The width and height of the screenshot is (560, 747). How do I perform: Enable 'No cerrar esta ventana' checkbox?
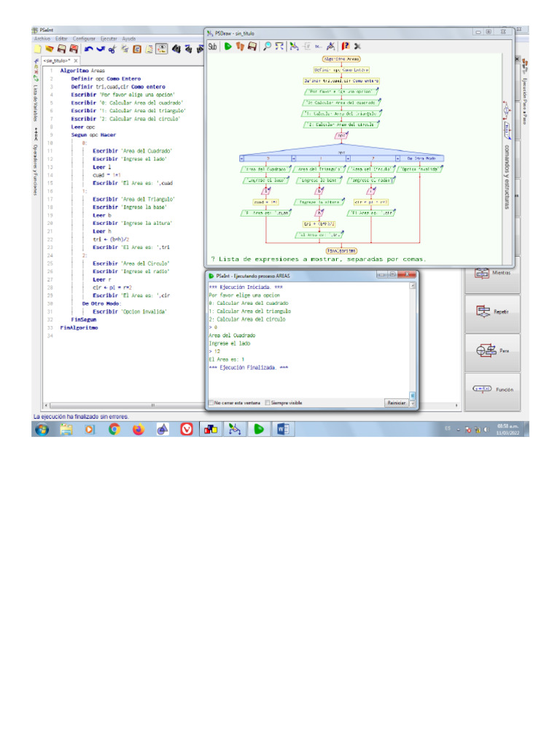pos(211,403)
